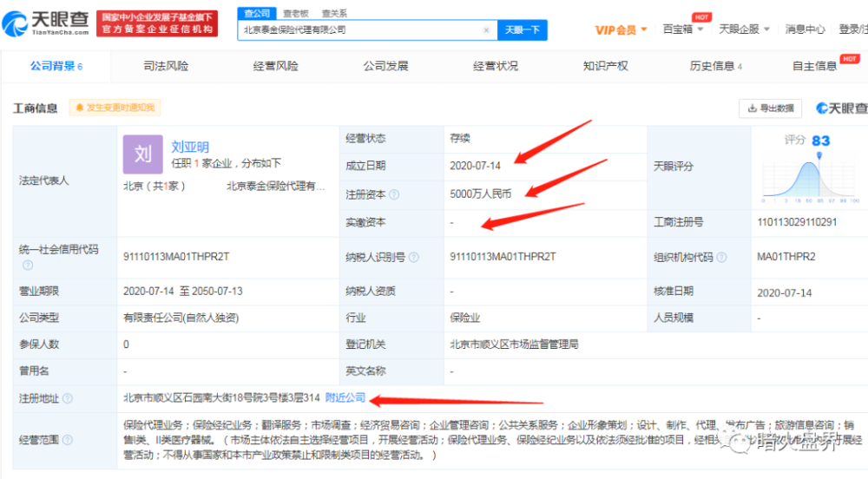Screen dimensions: 868x479
Task: Click the credit code 91110113MA01THPR2T under 统一社会信用代码
Action: pyautogui.click(x=176, y=257)
